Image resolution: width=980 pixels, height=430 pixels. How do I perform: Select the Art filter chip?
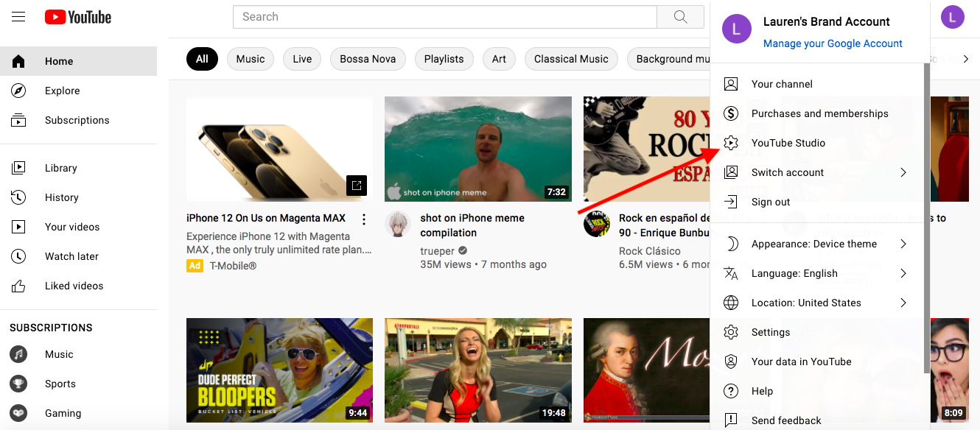click(x=500, y=59)
